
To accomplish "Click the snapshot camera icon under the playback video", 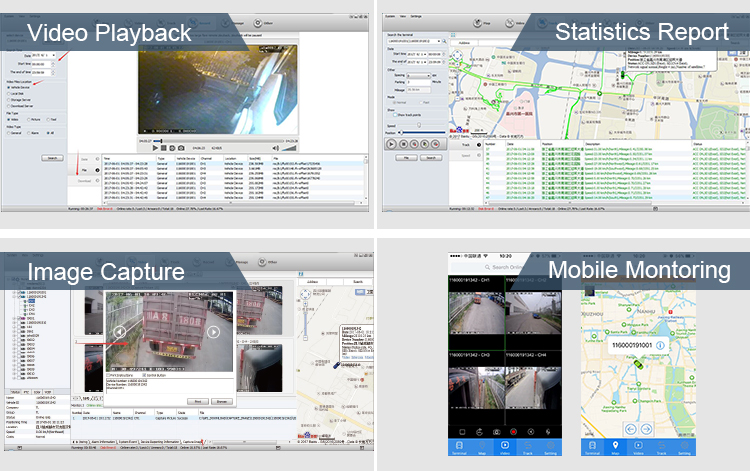I will tap(181, 148).
